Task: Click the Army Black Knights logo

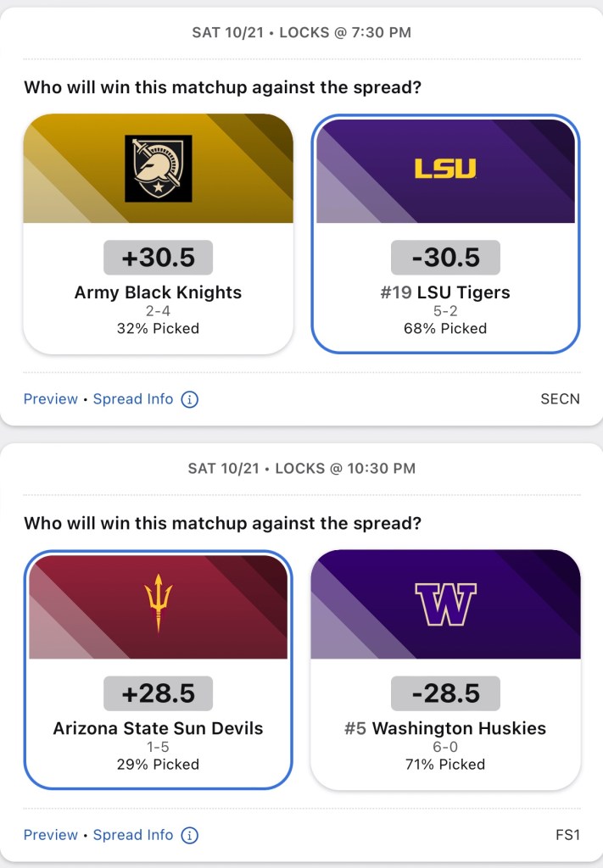Action: pyautogui.click(x=159, y=169)
